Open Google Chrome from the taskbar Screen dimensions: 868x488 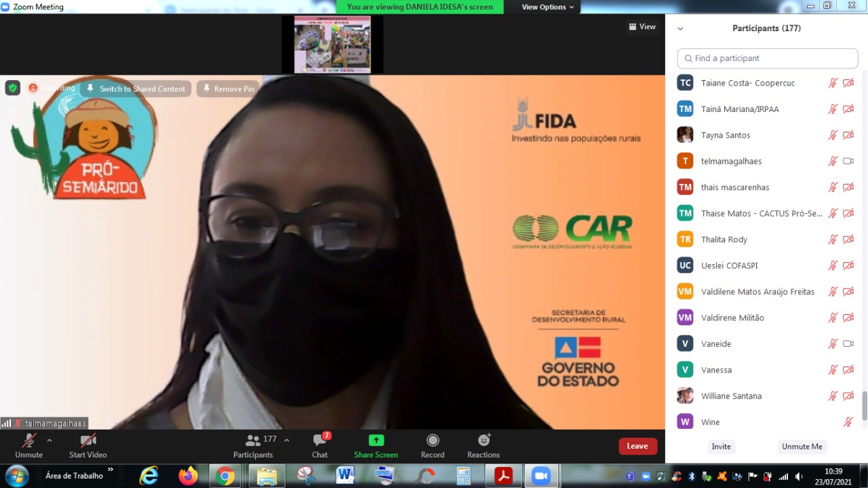tap(225, 476)
